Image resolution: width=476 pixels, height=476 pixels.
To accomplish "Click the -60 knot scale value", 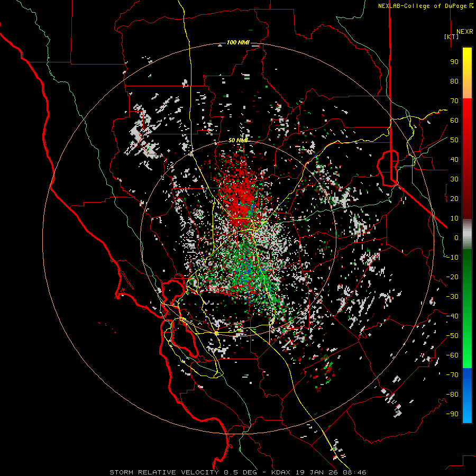I will [452, 355].
